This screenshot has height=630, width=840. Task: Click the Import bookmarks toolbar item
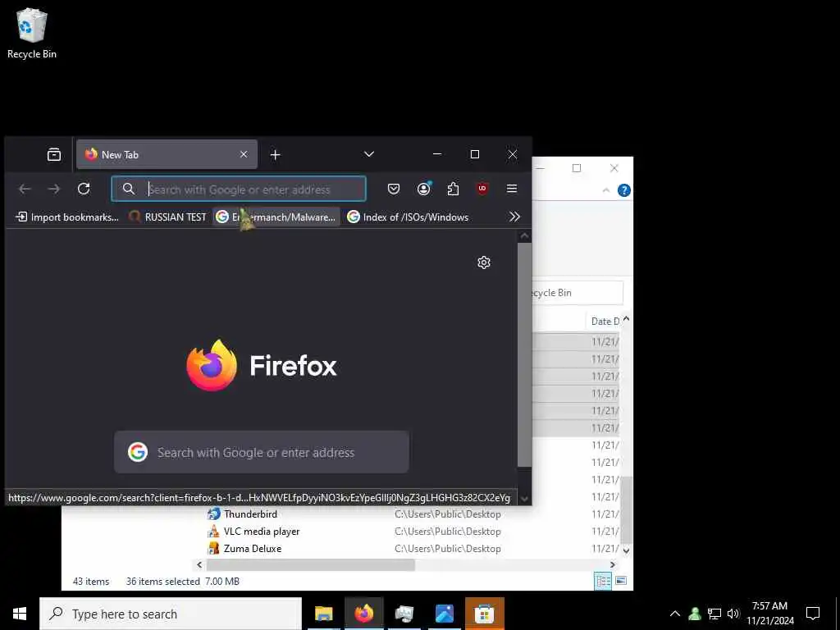click(67, 217)
